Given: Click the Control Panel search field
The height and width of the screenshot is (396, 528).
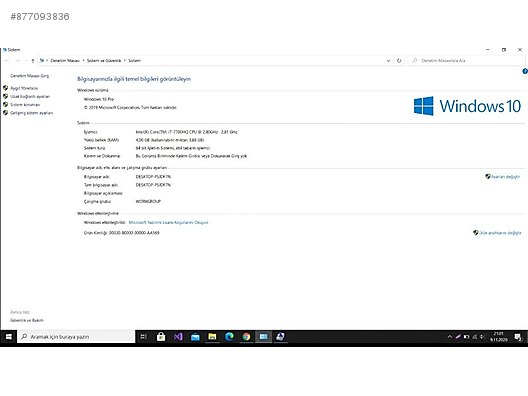Looking at the screenshot, I should click(466, 61).
